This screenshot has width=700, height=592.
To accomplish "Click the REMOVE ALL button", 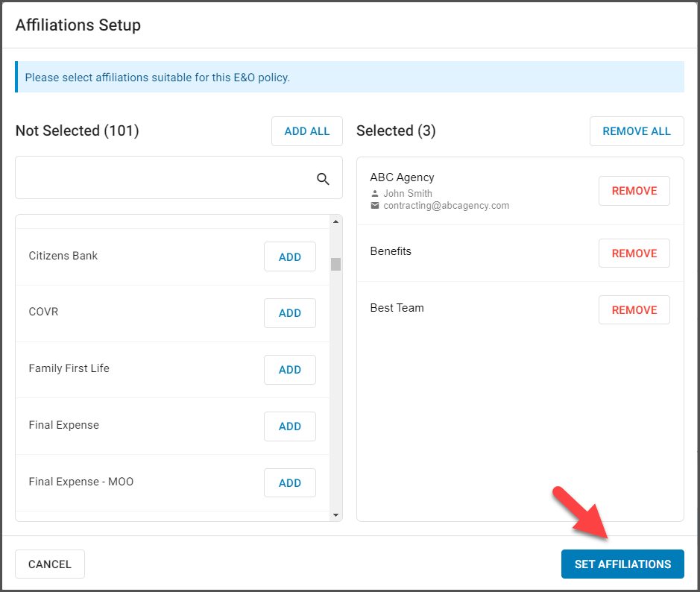I will [x=637, y=131].
